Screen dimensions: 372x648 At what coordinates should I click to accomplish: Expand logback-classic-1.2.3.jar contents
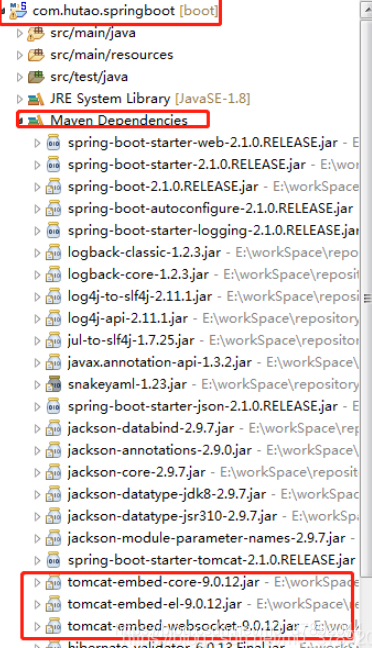(x=38, y=253)
